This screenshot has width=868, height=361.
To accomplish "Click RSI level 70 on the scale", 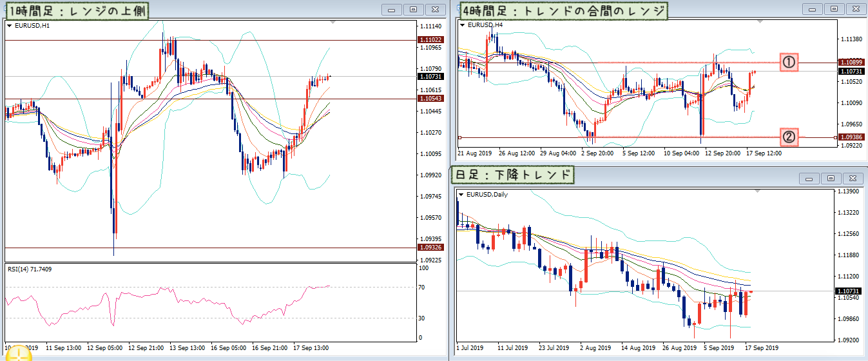I will [x=421, y=287].
